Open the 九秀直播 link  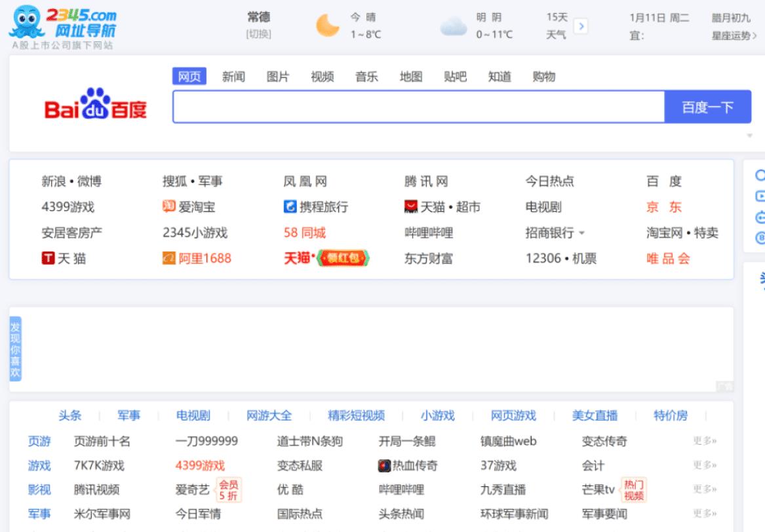[x=503, y=489]
